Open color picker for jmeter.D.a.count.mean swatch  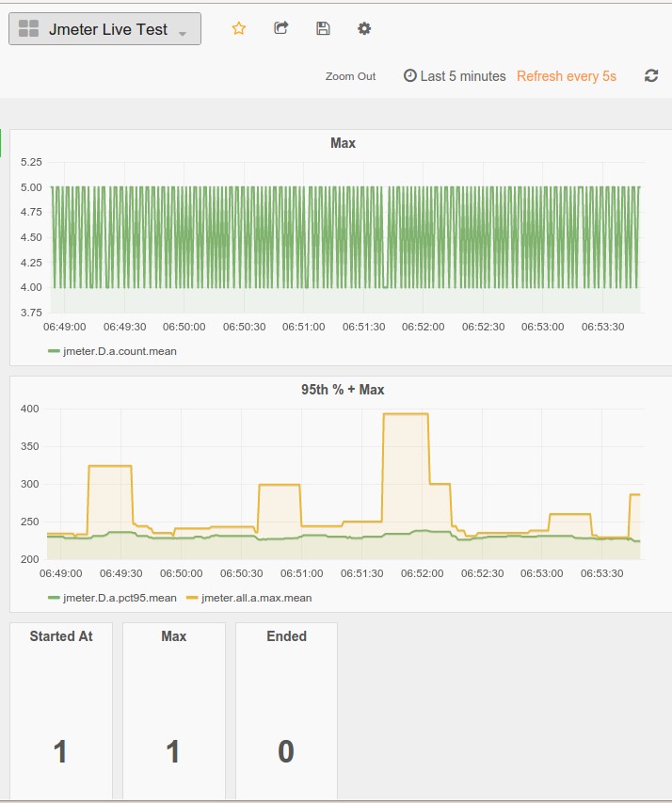(54, 351)
